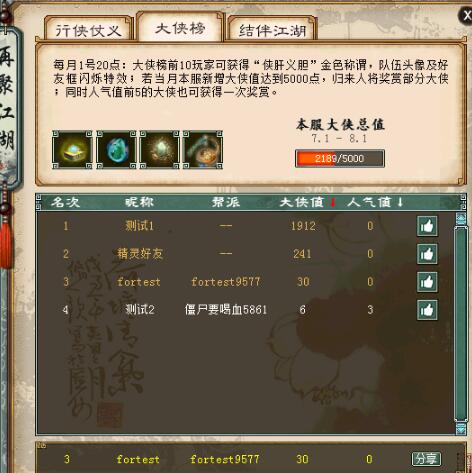
Task: Like player 测试2 with thumbs-up icon
Action: point(427,310)
